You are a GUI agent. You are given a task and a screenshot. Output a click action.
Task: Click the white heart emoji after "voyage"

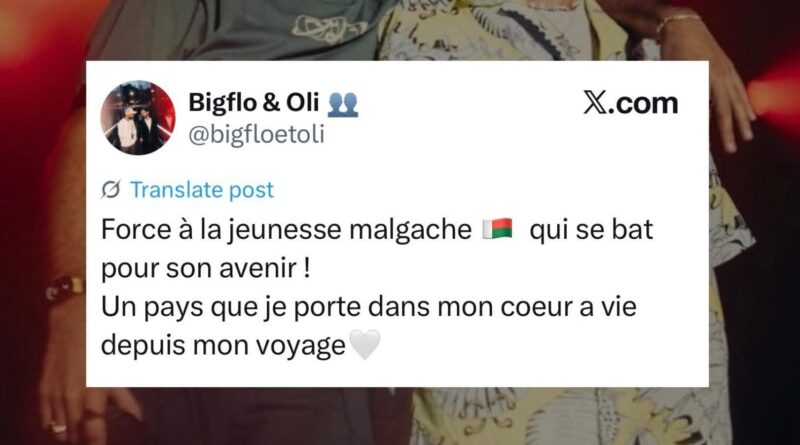coord(365,344)
